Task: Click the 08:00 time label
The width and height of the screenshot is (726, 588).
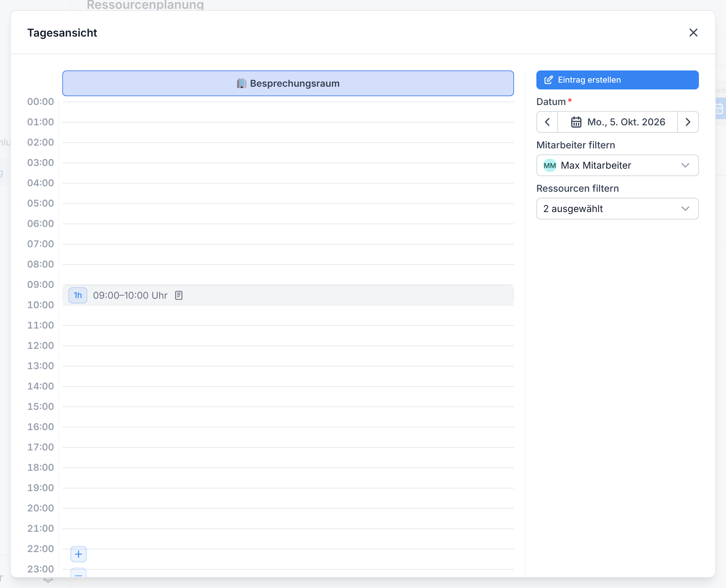Action: 40,264
